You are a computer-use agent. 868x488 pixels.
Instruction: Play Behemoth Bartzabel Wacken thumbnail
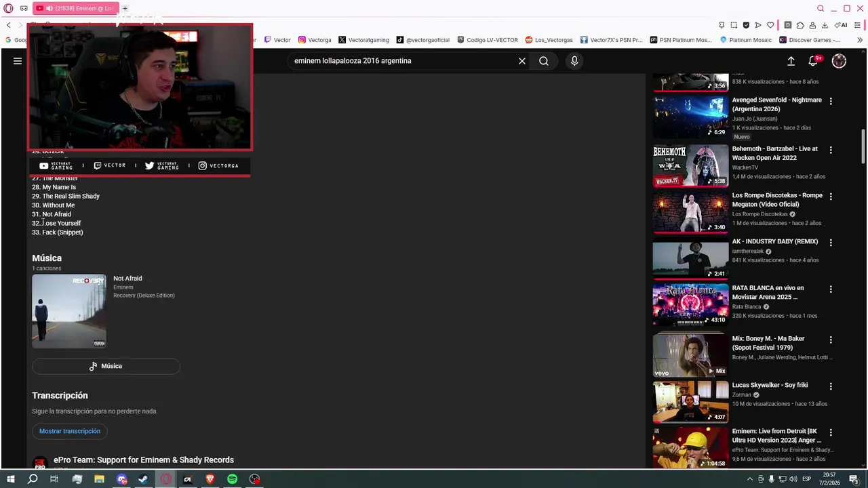coord(690,165)
